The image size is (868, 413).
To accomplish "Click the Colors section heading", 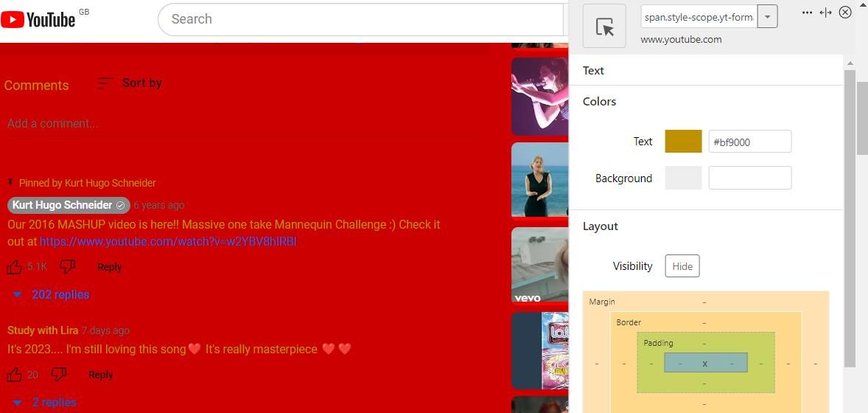I will [600, 102].
